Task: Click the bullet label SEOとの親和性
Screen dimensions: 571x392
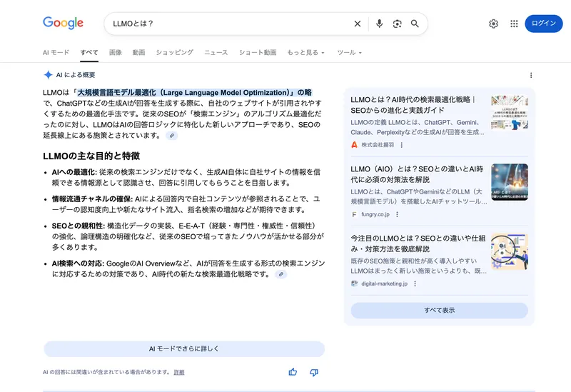Action: 79,226
